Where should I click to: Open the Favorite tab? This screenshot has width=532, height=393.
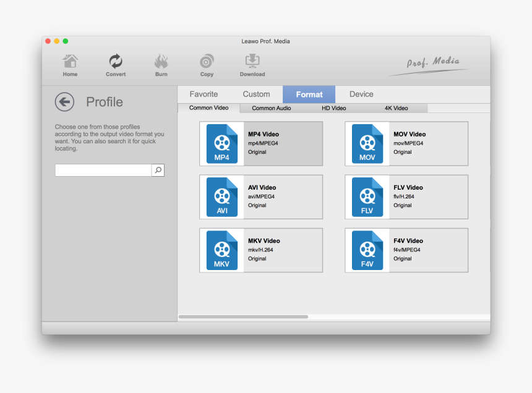204,94
